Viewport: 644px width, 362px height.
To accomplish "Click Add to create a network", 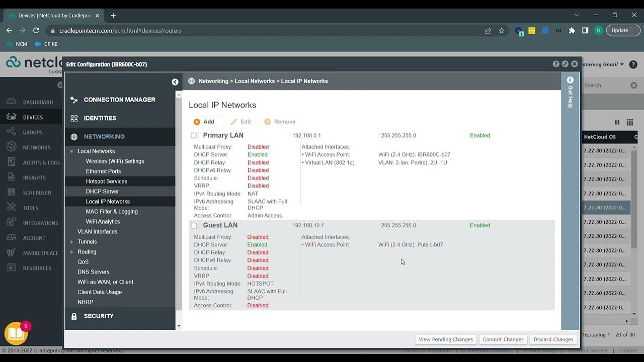I will (x=204, y=122).
